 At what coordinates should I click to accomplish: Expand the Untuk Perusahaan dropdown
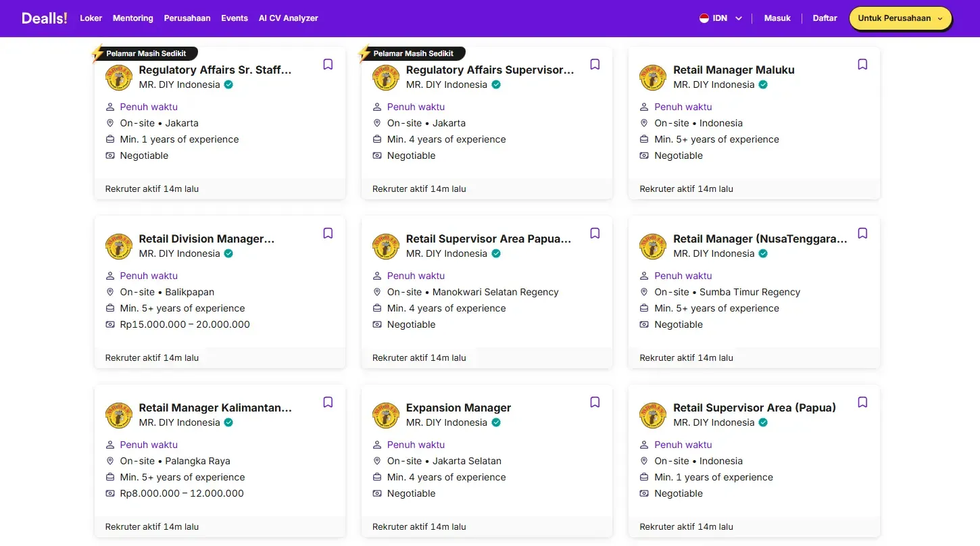pyautogui.click(x=900, y=18)
